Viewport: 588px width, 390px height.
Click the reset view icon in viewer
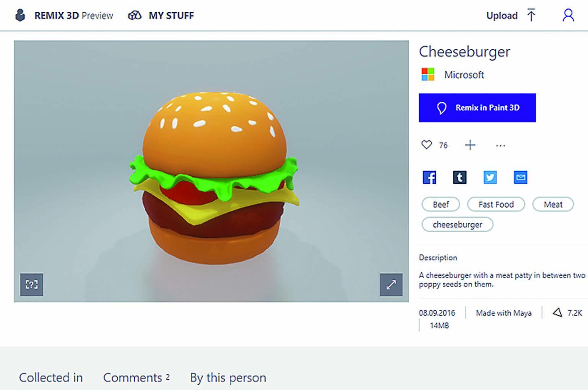tap(31, 284)
